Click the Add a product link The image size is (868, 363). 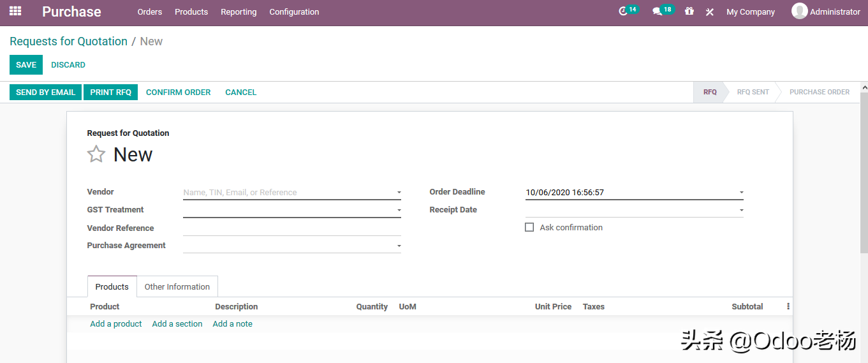[x=116, y=324]
